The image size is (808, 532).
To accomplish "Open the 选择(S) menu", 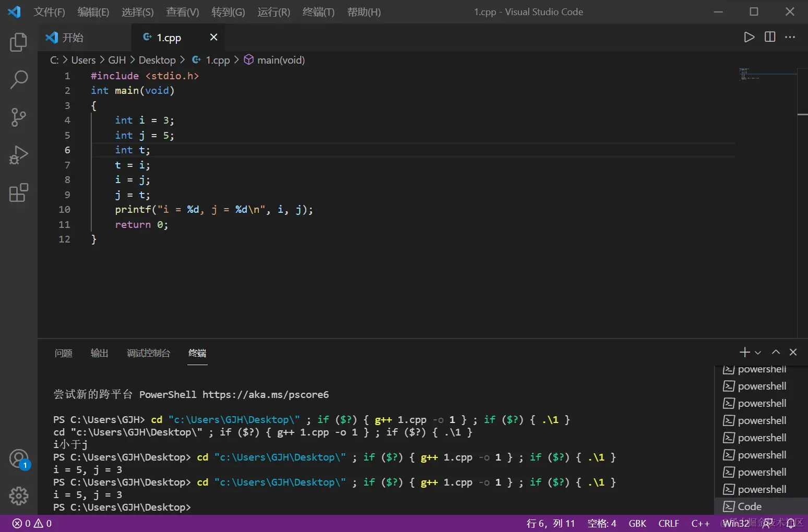I will (x=138, y=12).
